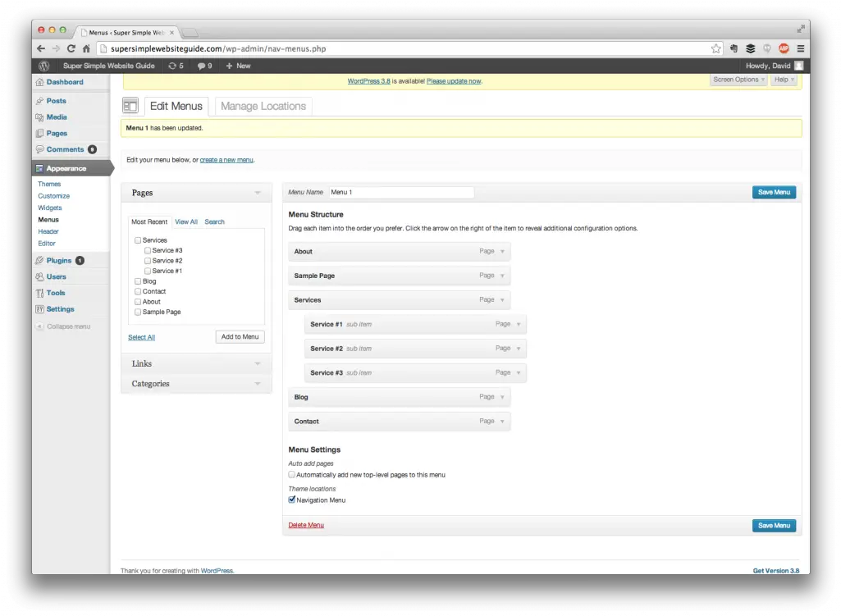Expand the Service #1 sub item arrow
The image size is (841, 616).
coord(519,324)
